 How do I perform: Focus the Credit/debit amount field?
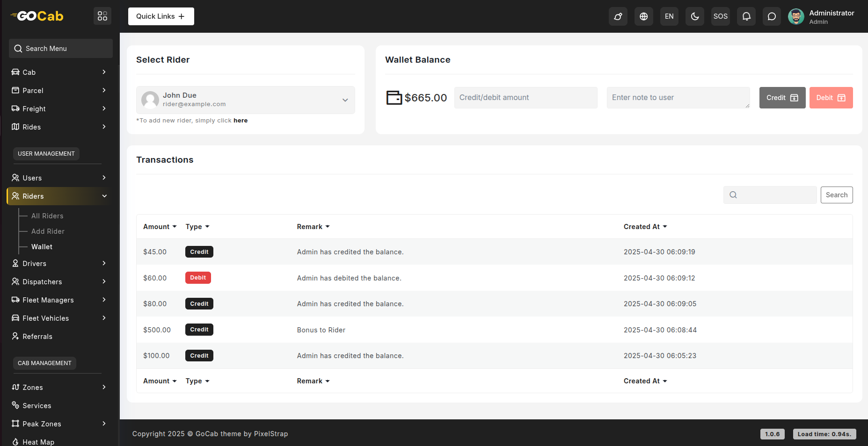pyautogui.click(x=525, y=98)
